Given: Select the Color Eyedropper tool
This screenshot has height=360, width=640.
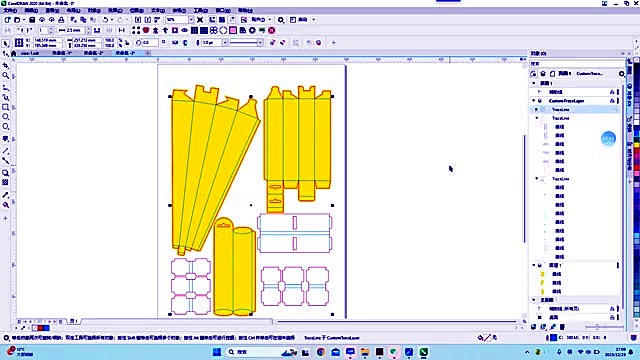Looking at the screenshot, I should coord(5,195).
